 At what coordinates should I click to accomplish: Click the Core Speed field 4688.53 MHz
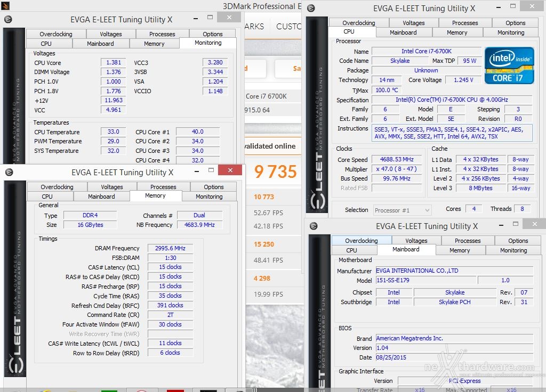[397, 159]
